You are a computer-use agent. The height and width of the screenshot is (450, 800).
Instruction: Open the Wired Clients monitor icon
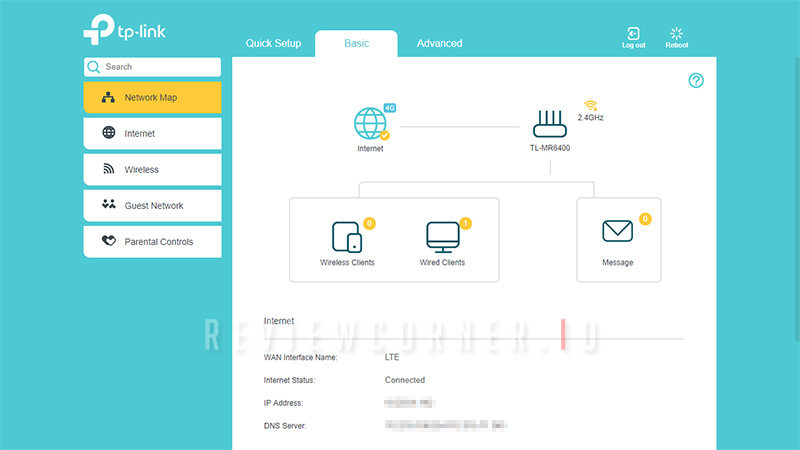tap(443, 237)
